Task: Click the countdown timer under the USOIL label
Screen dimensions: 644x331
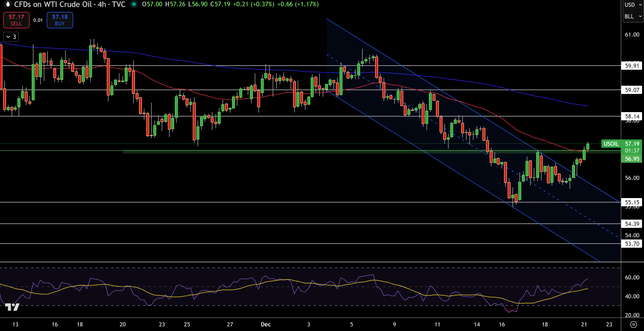Action: coord(632,151)
